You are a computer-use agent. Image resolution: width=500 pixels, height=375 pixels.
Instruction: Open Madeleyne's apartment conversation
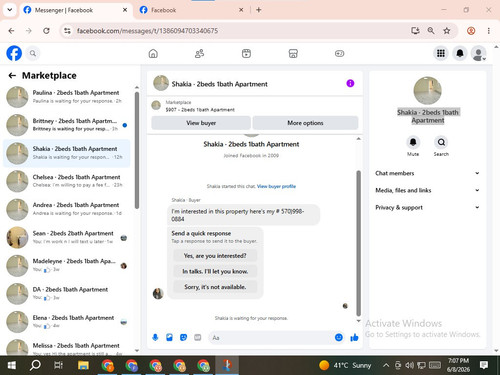(67, 265)
